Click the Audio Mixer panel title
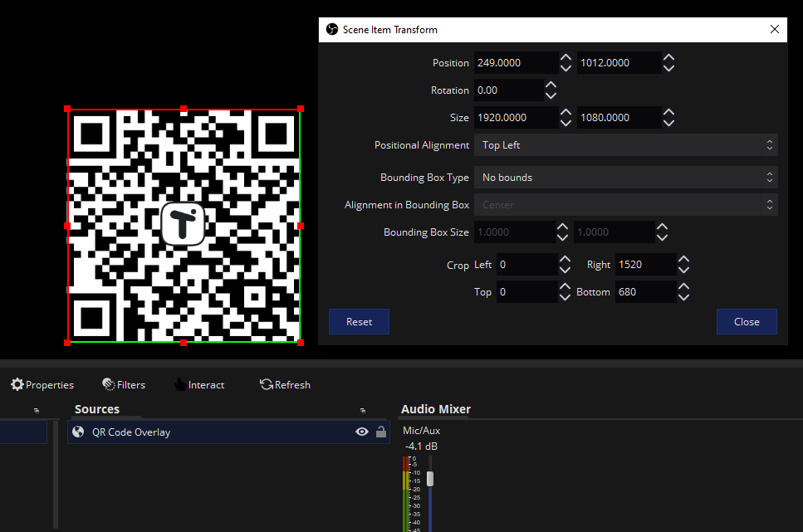Screen dimensions: 803x532 436,409
